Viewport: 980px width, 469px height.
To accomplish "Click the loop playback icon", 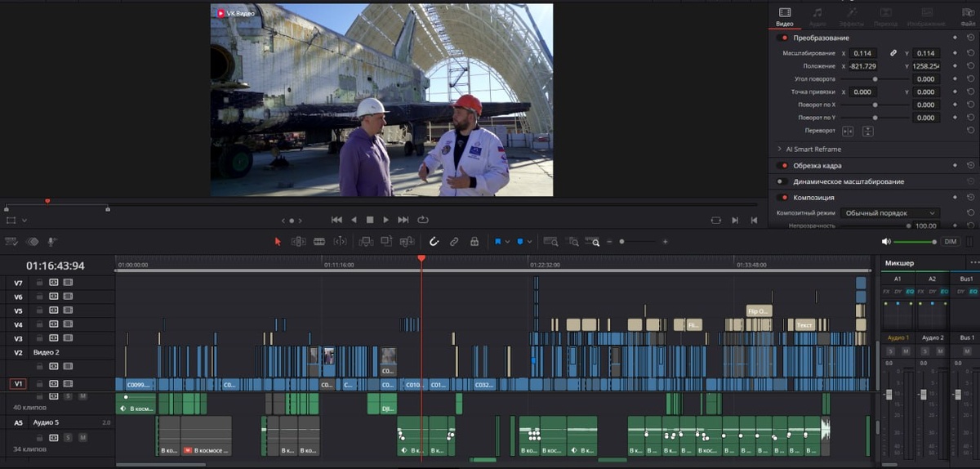I will pos(423,220).
